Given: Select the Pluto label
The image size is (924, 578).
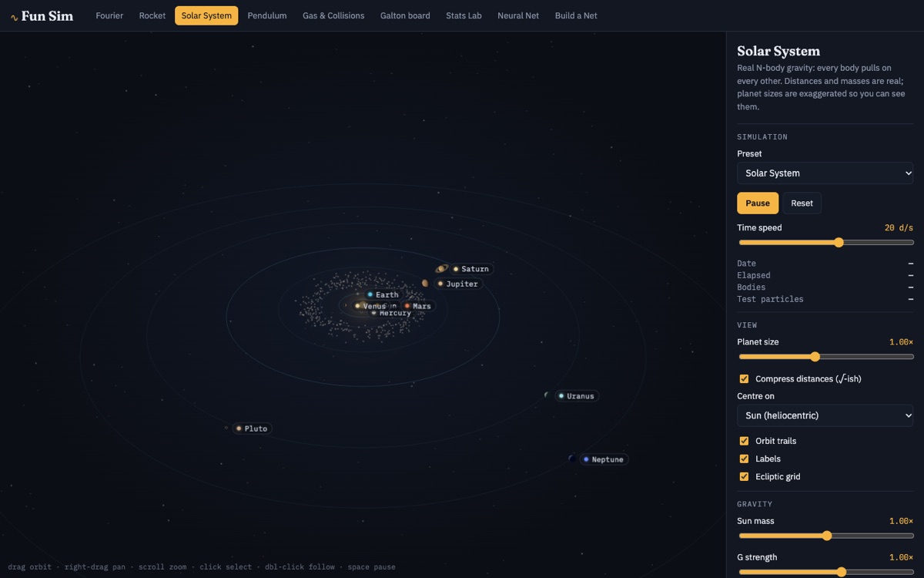Looking at the screenshot, I should click(252, 428).
